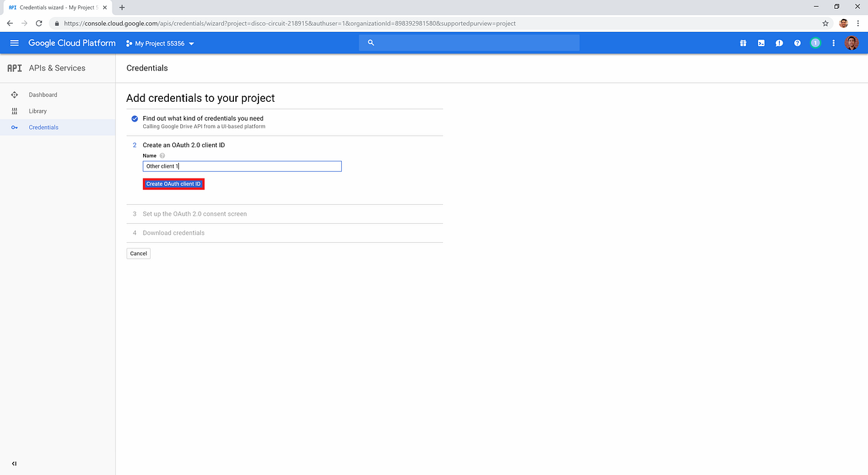Open Cloud Shell terminal icon
Viewport: 868px width, 475px height.
[x=761, y=43]
